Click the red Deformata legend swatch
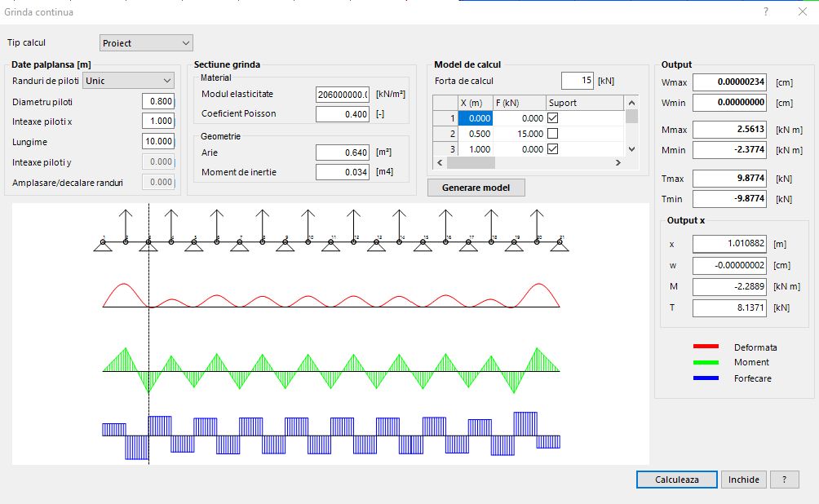 pyautogui.click(x=705, y=347)
